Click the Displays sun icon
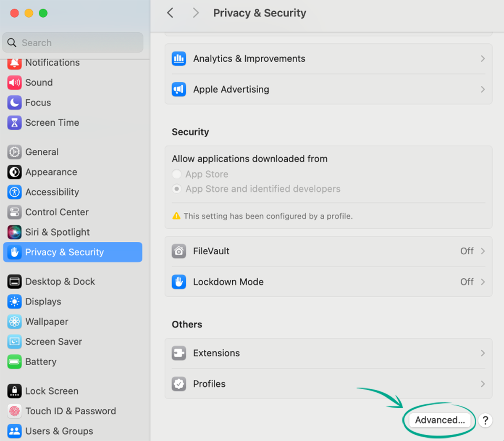Image resolution: width=504 pixels, height=441 pixels. pyautogui.click(x=14, y=301)
